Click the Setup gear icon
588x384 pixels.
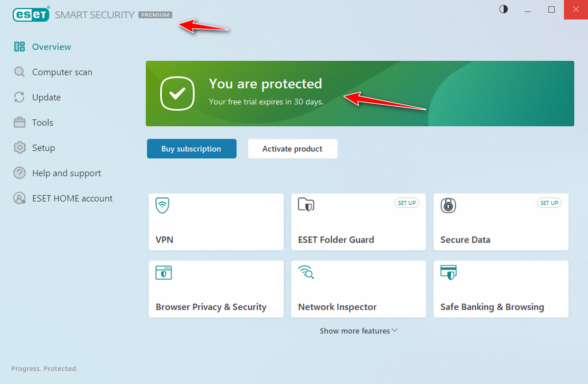tap(20, 148)
